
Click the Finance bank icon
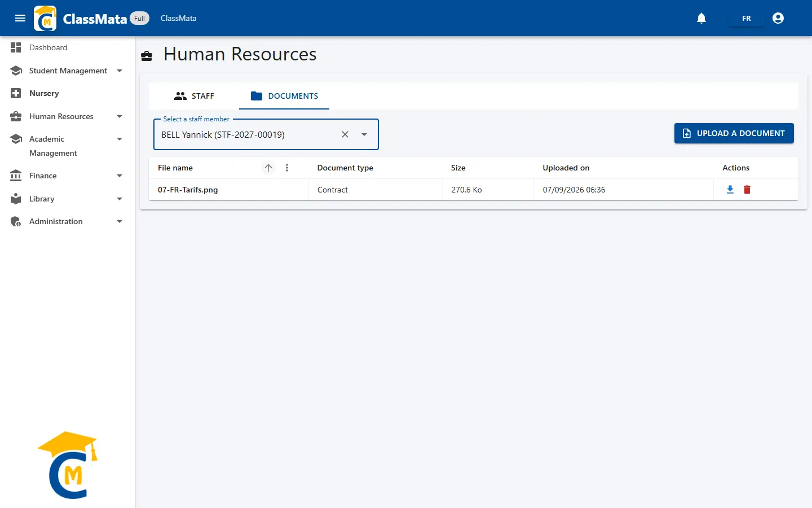tap(16, 176)
